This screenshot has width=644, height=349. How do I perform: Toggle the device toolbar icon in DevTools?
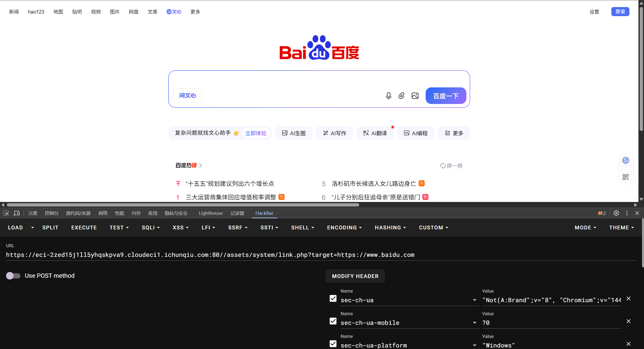(17, 213)
